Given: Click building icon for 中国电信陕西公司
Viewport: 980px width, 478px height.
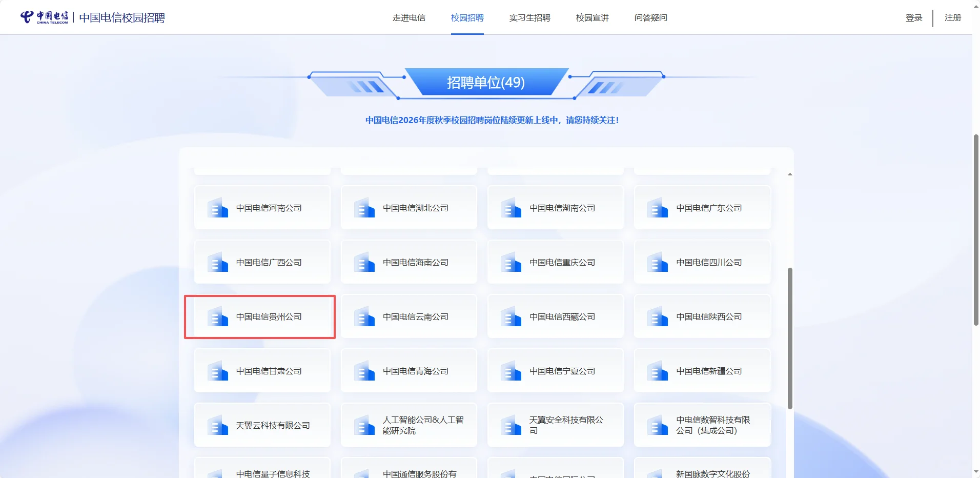Looking at the screenshot, I should click(x=658, y=316).
